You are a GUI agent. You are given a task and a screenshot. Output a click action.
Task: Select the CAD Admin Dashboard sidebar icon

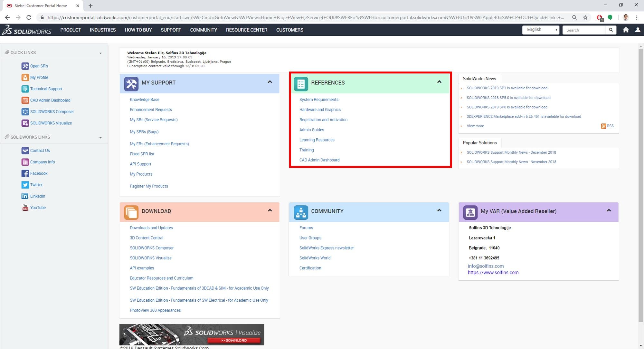[x=25, y=100]
